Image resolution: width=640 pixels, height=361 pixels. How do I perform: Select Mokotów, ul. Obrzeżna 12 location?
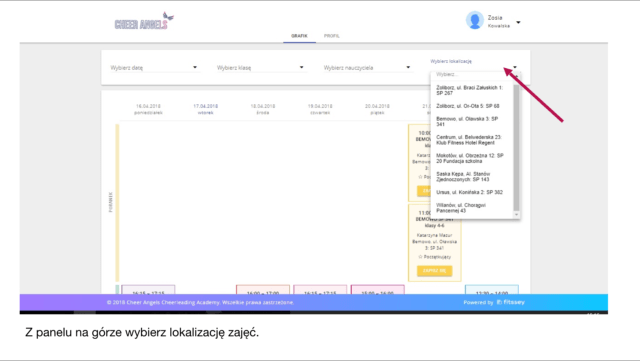click(x=471, y=158)
